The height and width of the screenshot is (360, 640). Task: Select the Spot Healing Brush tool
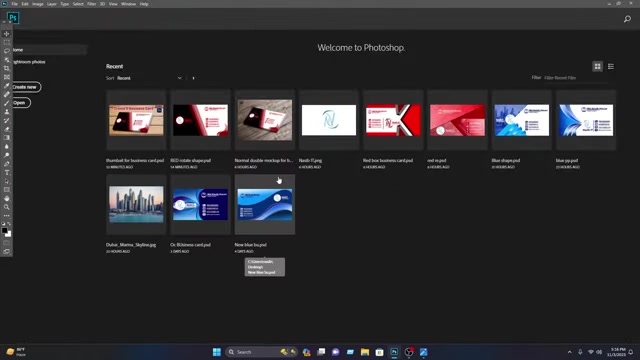[7, 94]
